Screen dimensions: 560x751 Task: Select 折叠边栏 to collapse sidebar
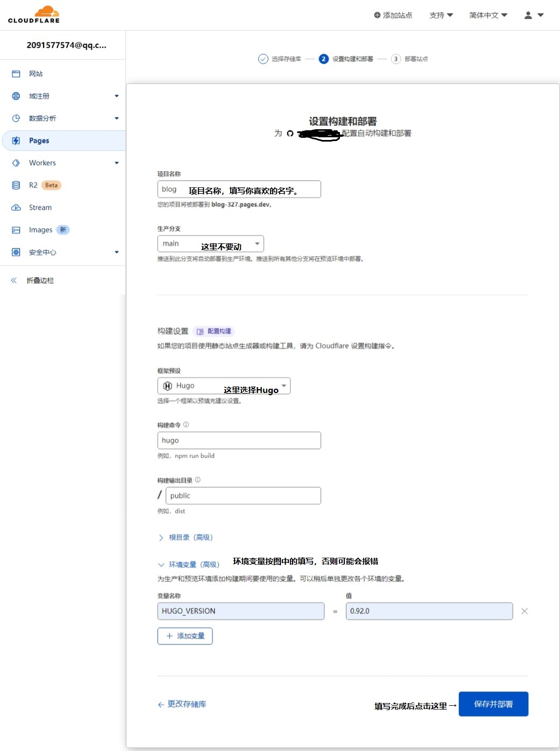pos(40,280)
